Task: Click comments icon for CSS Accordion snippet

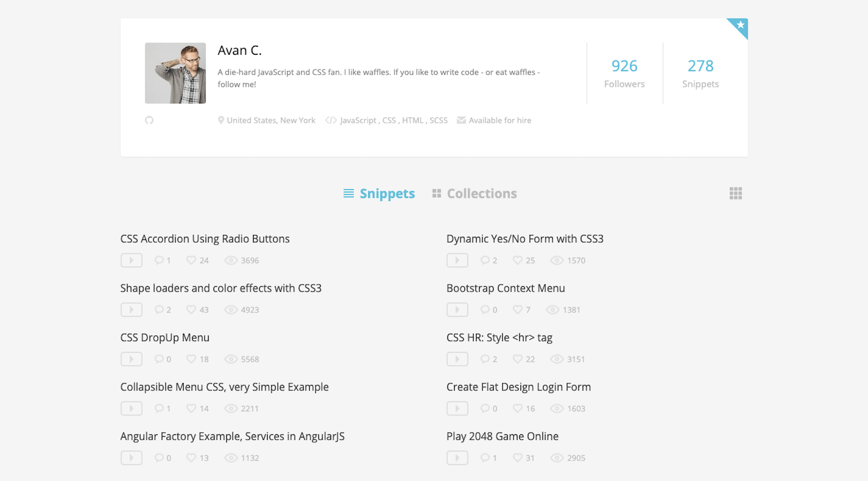Action: point(159,260)
